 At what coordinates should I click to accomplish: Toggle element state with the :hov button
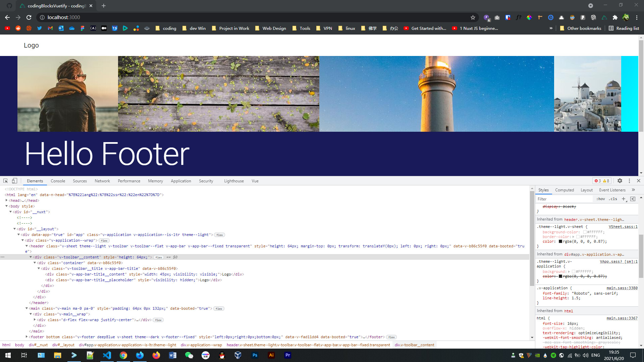[x=601, y=199]
